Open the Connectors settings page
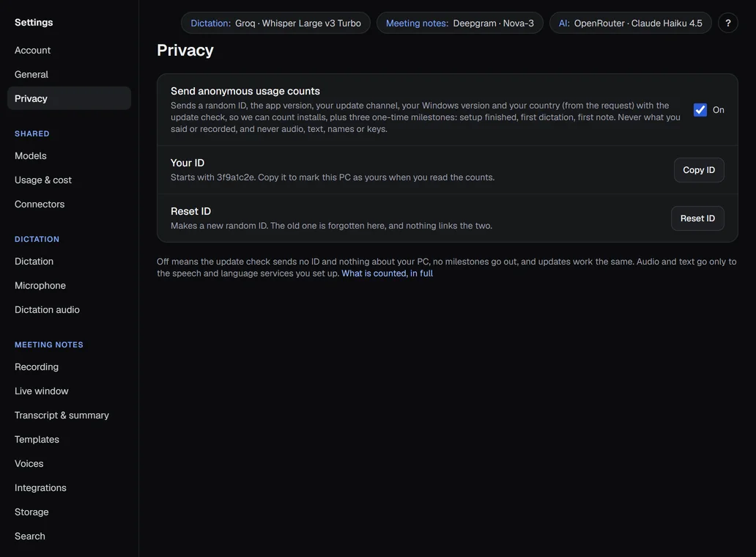The width and height of the screenshot is (756, 557). coord(69,204)
